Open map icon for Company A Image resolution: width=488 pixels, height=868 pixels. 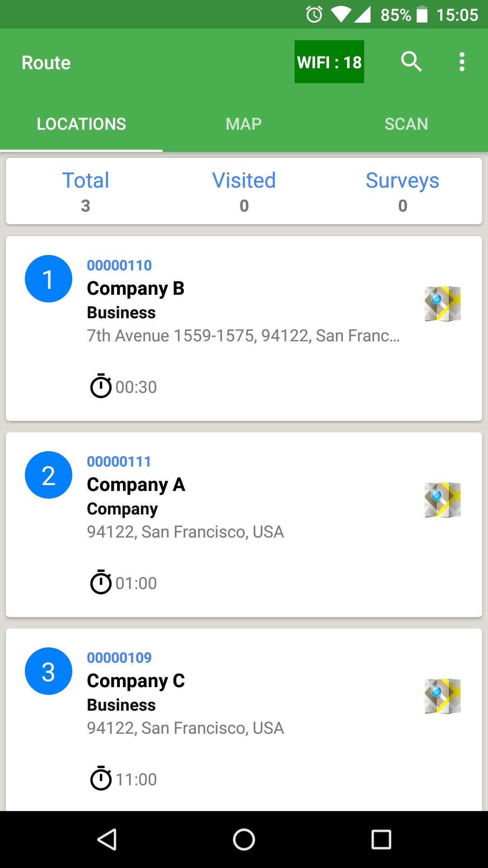[442, 500]
